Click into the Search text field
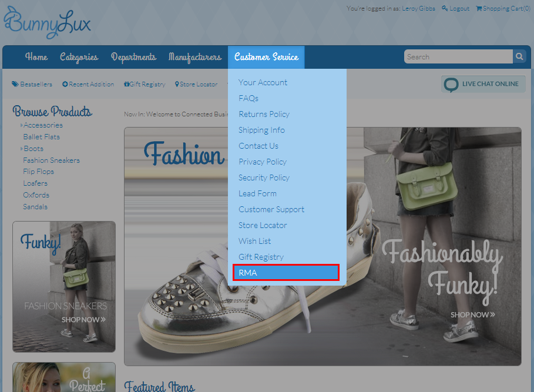Viewport: 534px width, 392px height. [458, 56]
